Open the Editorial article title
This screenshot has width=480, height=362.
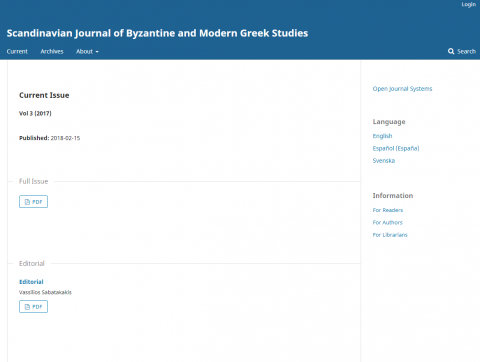[x=31, y=282]
